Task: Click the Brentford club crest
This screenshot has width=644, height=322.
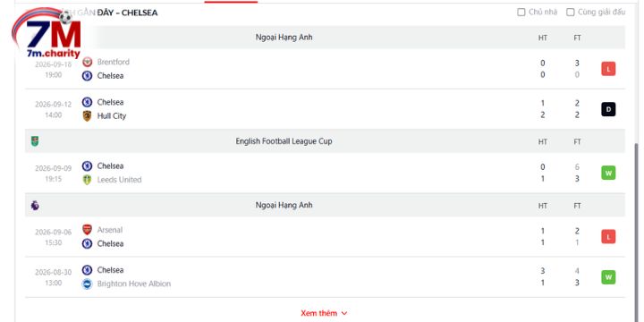Action: tap(87, 62)
